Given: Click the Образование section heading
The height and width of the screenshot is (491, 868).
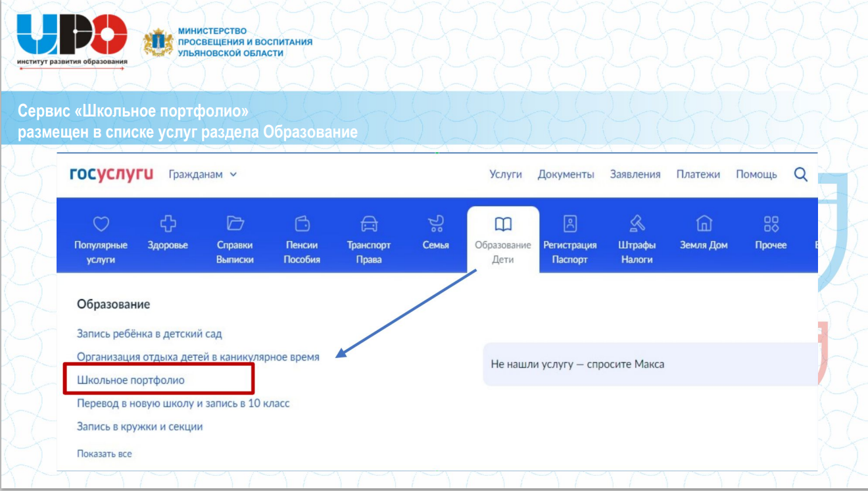Looking at the screenshot, I should point(114,304).
